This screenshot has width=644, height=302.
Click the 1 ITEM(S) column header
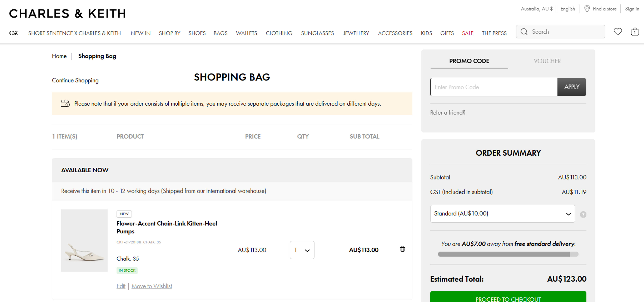[65, 137]
